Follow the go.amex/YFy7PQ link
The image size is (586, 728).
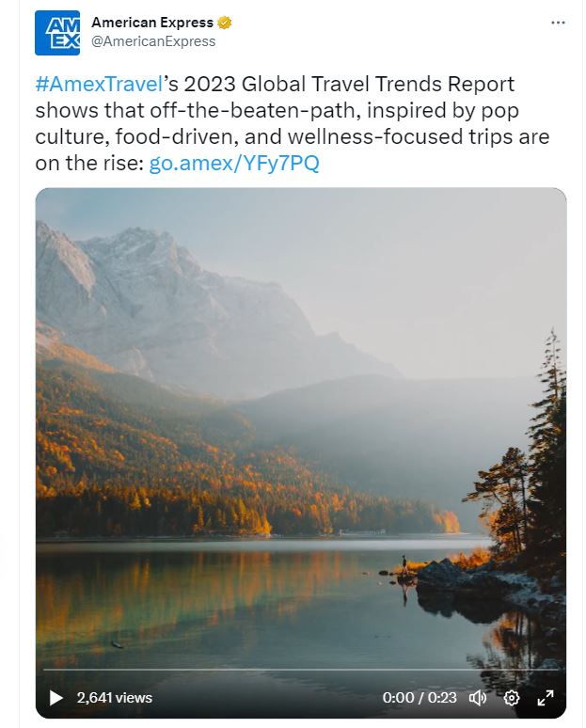(x=234, y=163)
